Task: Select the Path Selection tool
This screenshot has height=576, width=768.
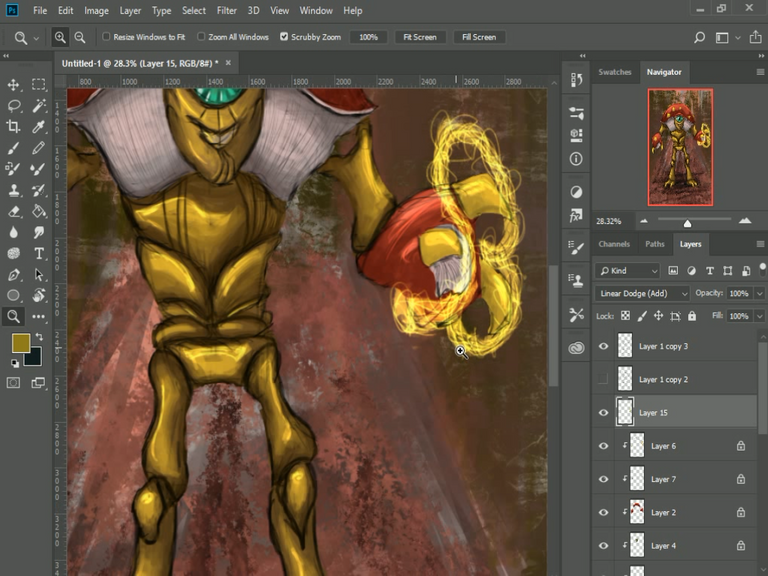Action: click(39, 274)
